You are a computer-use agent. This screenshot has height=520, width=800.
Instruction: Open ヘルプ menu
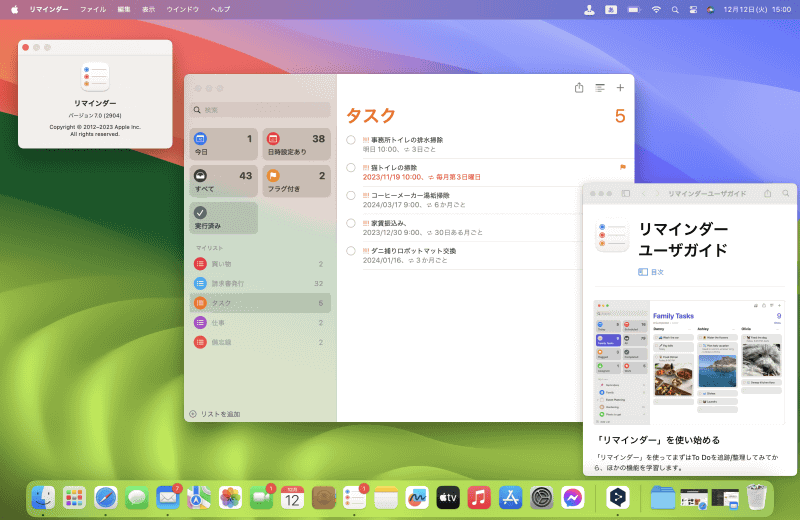tap(220, 9)
